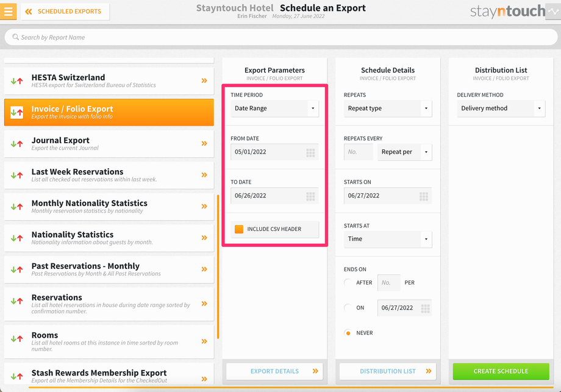Click HESTA Switzerland export arrows icon
This screenshot has width=561, height=392.
[x=17, y=81]
